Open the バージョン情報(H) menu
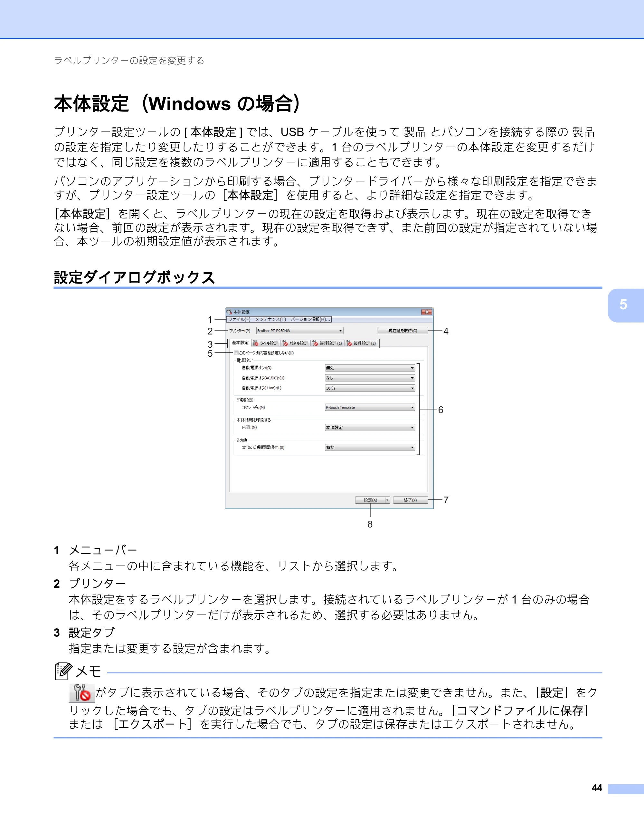The width and height of the screenshot is (644, 832). (x=310, y=319)
